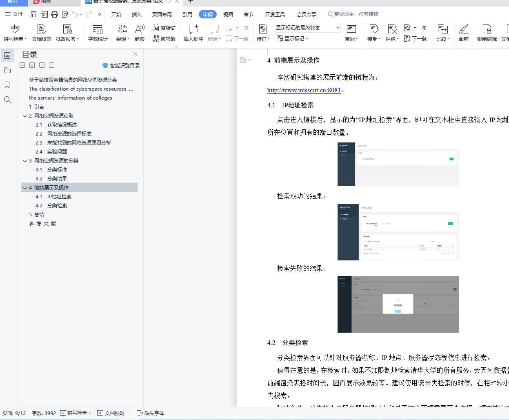Go to outline item 3.2 分类结果
This screenshot has width=509, height=420.
51,179
